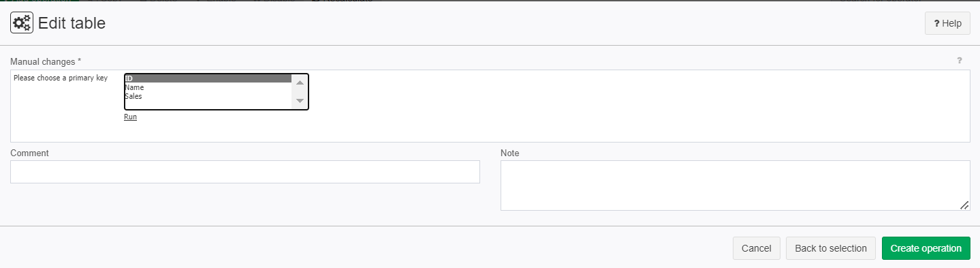This screenshot has width=980, height=268.
Task: Click the Comment field label
Action: [x=29, y=153]
